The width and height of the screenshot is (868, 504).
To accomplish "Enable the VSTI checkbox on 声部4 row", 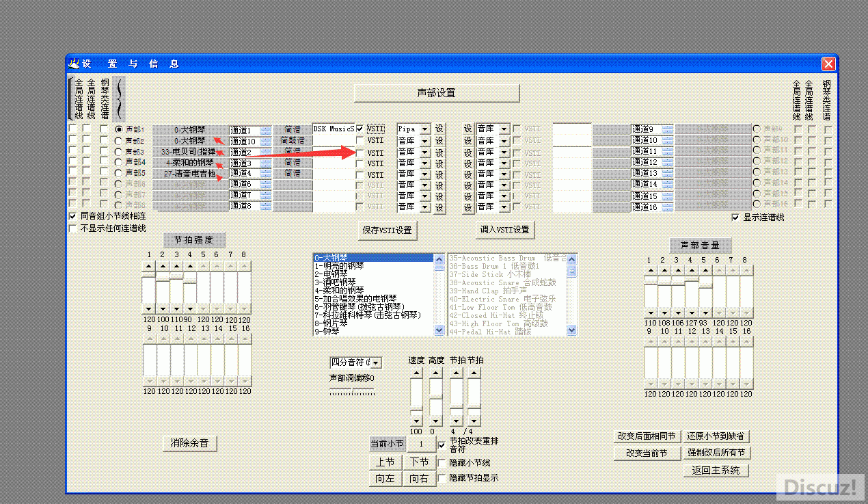I will [x=360, y=163].
